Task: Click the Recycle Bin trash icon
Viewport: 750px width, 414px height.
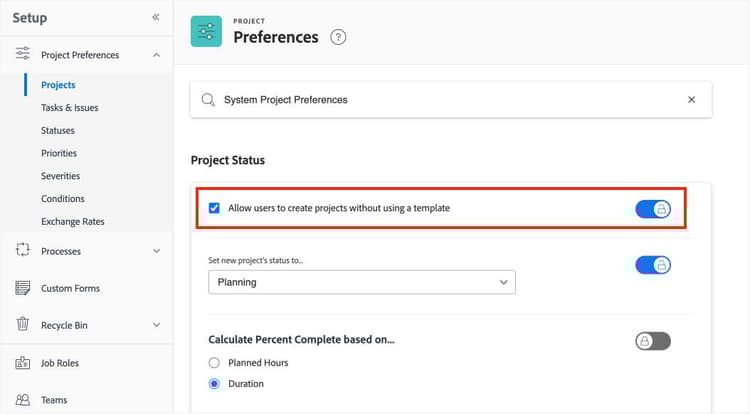Action: [x=23, y=325]
